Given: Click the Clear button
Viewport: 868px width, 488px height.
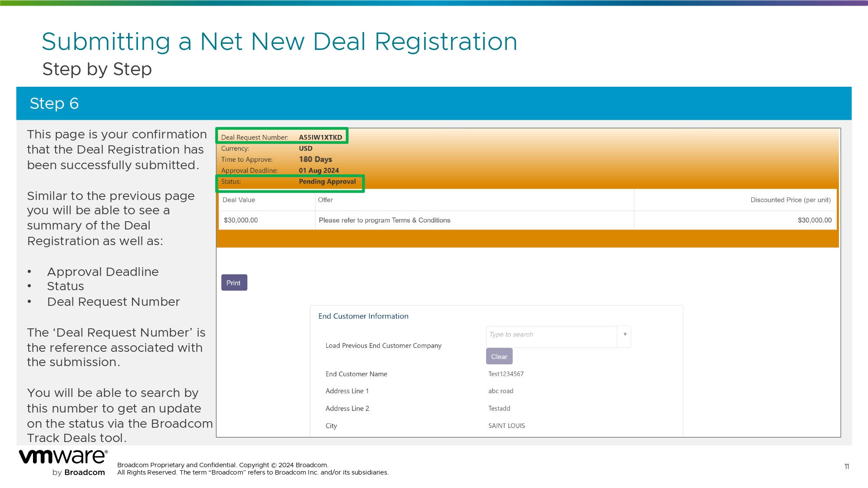Looking at the screenshot, I should (499, 356).
